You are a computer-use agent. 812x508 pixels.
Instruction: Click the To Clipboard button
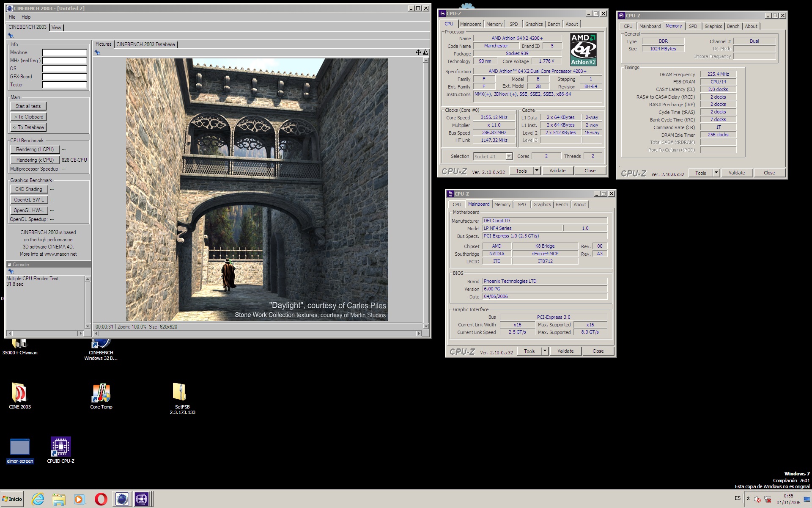click(x=28, y=117)
